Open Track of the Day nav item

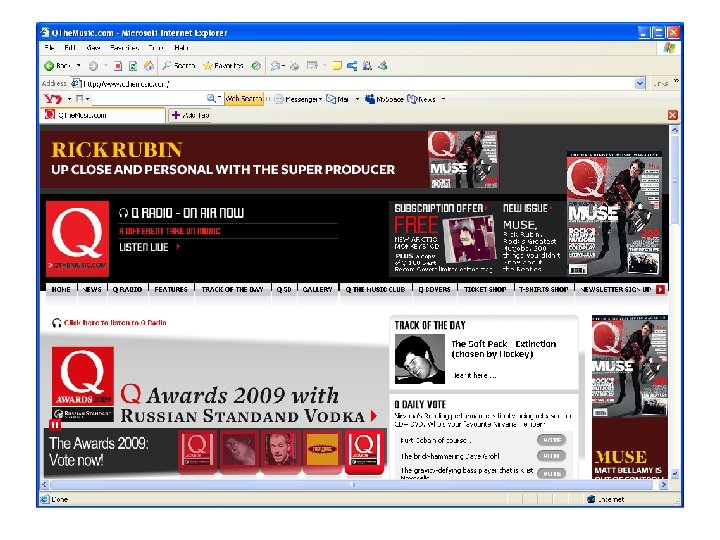(x=232, y=290)
